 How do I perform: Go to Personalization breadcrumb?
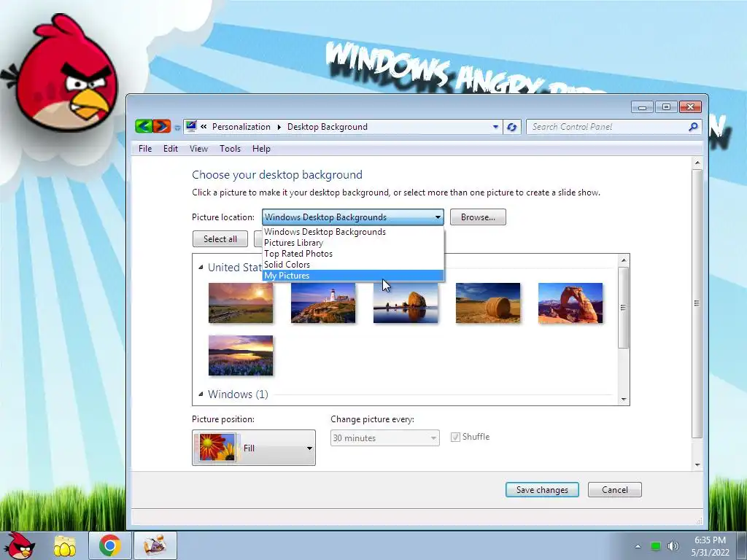click(x=241, y=127)
